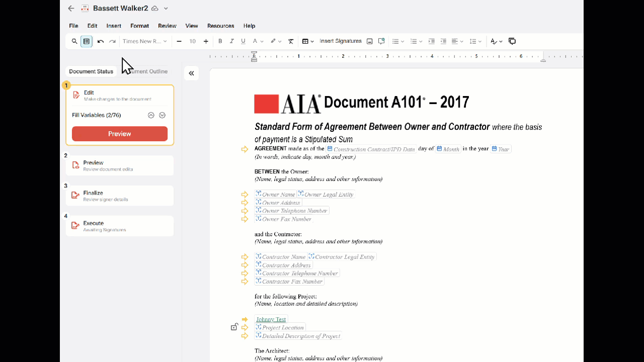Image resolution: width=644 pixels, height=362 pixels.
Task: Click the Contractor Name variable field
Action: [x=281, y=257]
